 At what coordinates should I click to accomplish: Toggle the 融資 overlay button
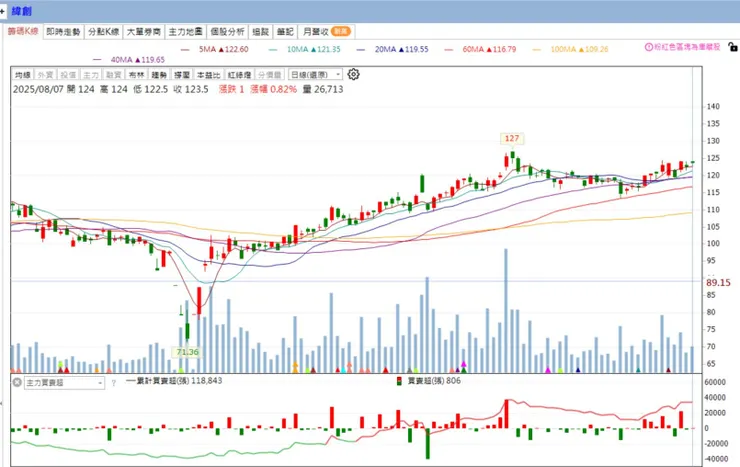tap(113, 75)
